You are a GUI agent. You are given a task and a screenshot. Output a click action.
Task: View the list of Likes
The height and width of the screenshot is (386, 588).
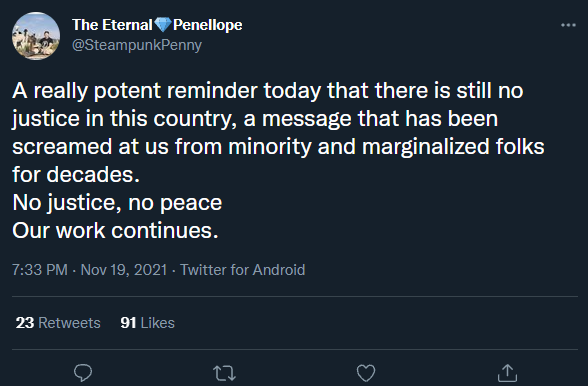(147, 323)
